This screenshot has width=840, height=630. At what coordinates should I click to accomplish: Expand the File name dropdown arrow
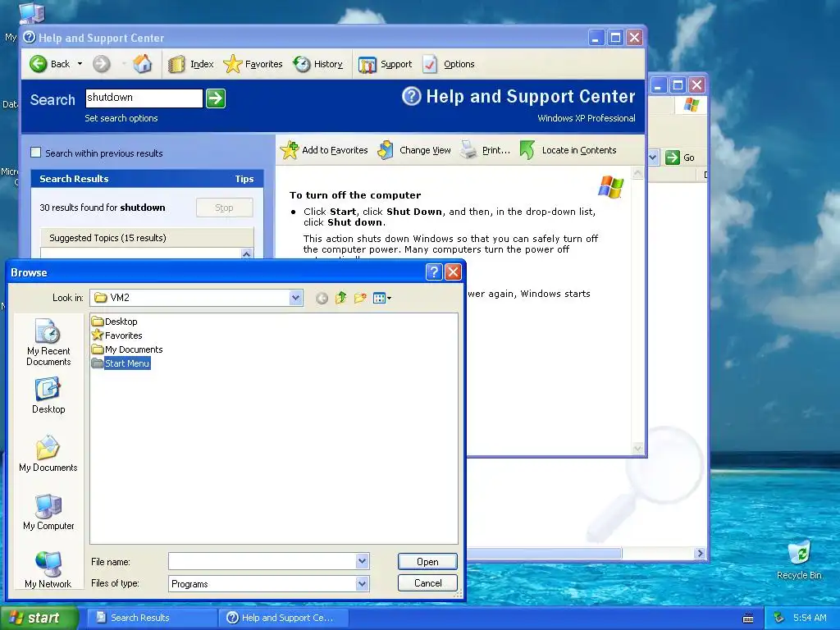coord(362,561)
